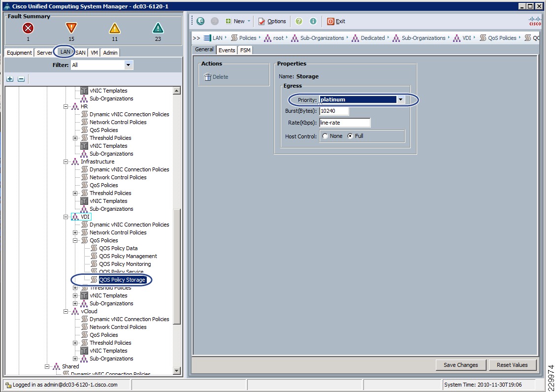The image size is (555, 392).
Task: Collapse the VDI organization node
Action: coord(65,217)
